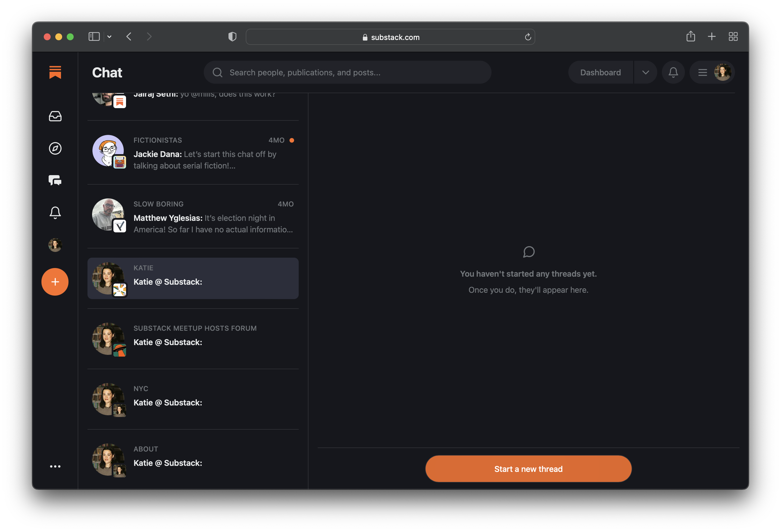Click the unread indicator on Fictionistas chat
781x532 pixels.
[292, 140]
